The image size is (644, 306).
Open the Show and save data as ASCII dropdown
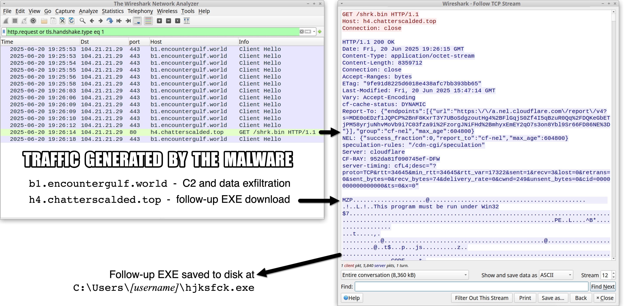tap(556, 275)
